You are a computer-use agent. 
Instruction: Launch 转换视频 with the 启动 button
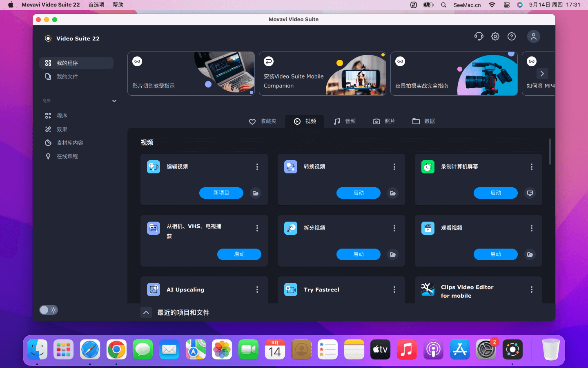click(x=359, y=193)
